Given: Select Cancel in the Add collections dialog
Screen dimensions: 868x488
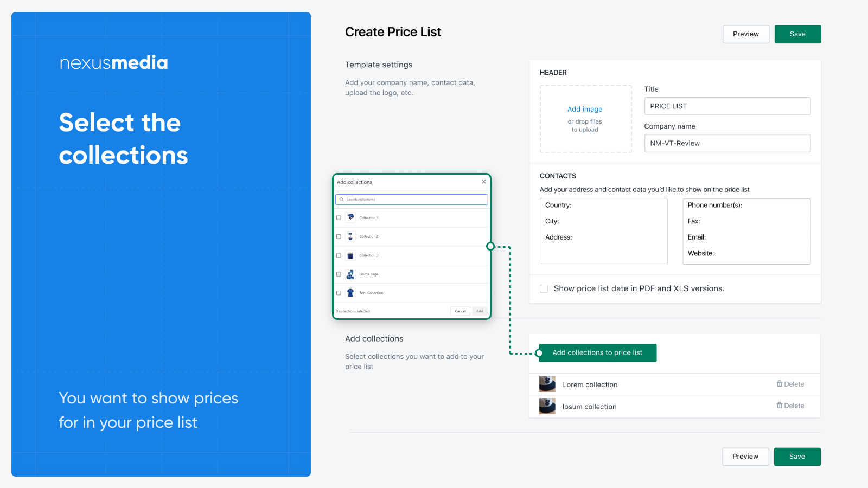Looking at the screenshot, I should [x=460, y=311].
